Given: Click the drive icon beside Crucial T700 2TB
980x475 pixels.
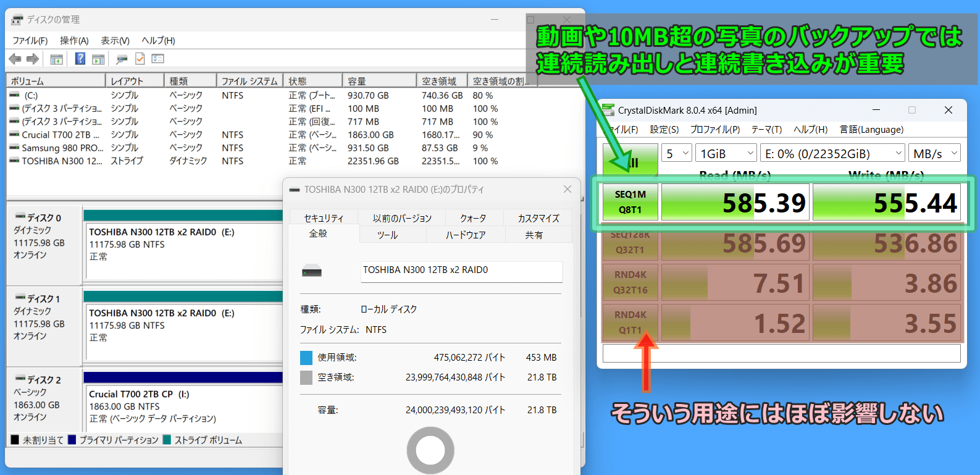Looking at the screenshot, I should pos(14,135).
